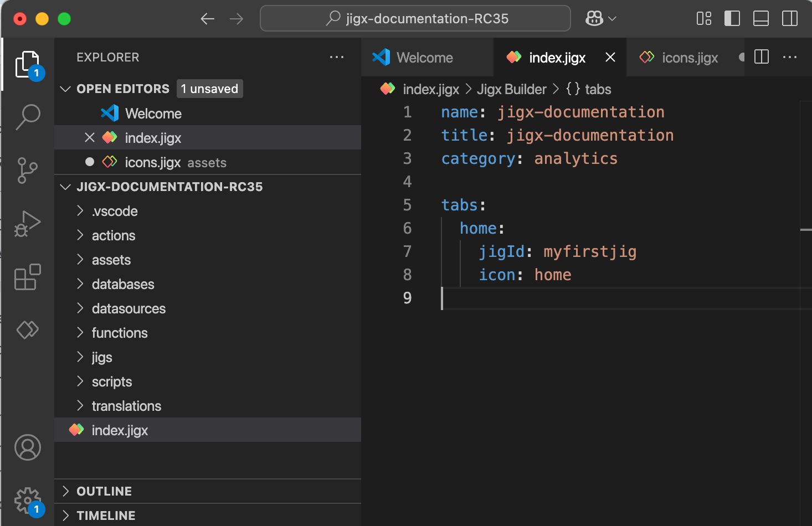
Task: Open the Source Control view
Action: click(28, 170)
